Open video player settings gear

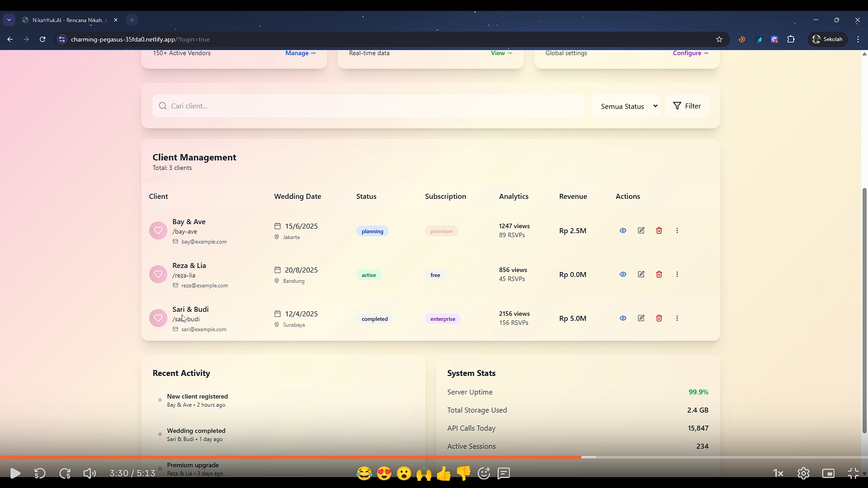(x=803, y=473)
